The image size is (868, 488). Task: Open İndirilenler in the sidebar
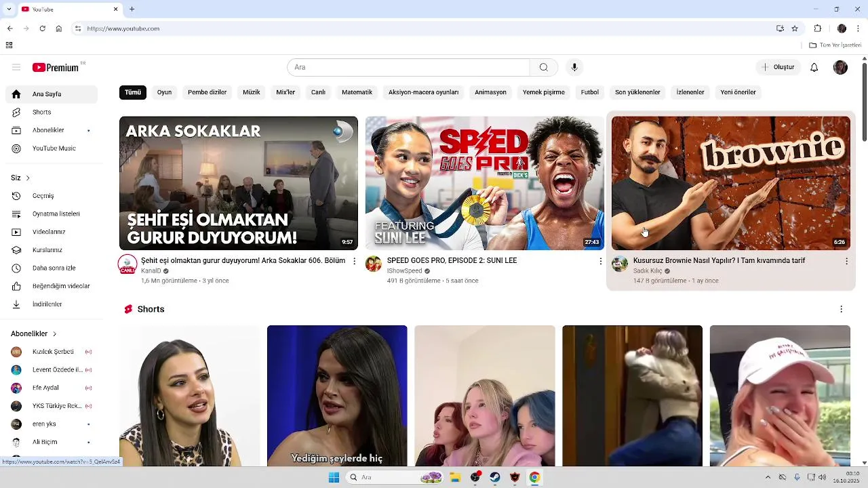[52, 304]
